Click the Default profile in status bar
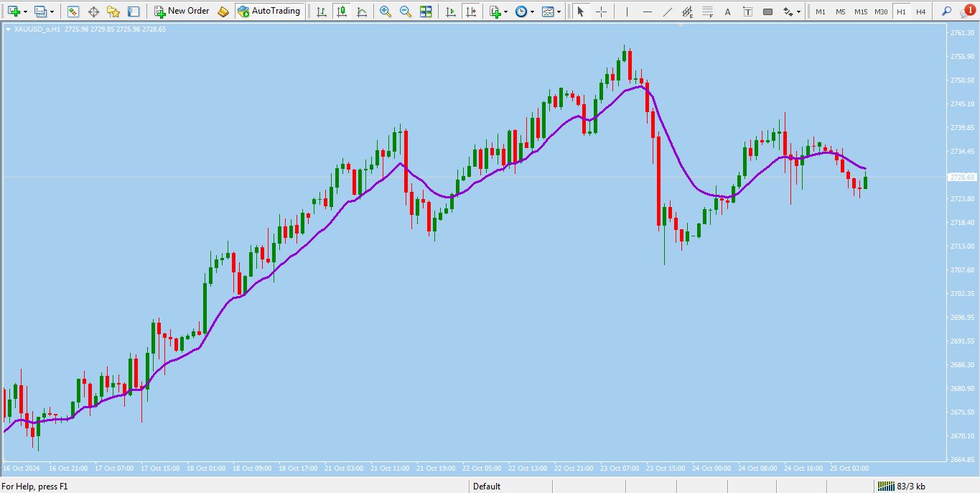This screenshot has height=493, width=980. coord(486,487)
